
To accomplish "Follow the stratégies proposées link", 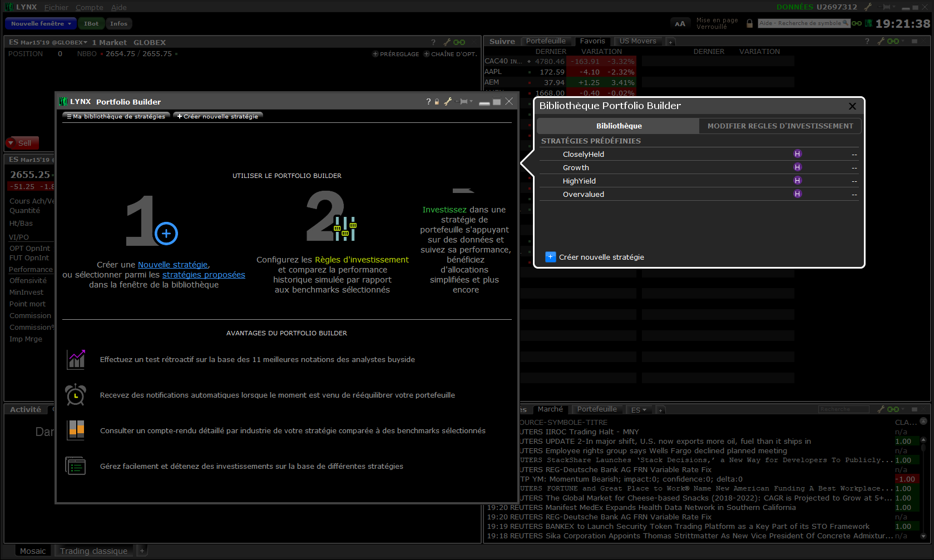I will (204, 275).
